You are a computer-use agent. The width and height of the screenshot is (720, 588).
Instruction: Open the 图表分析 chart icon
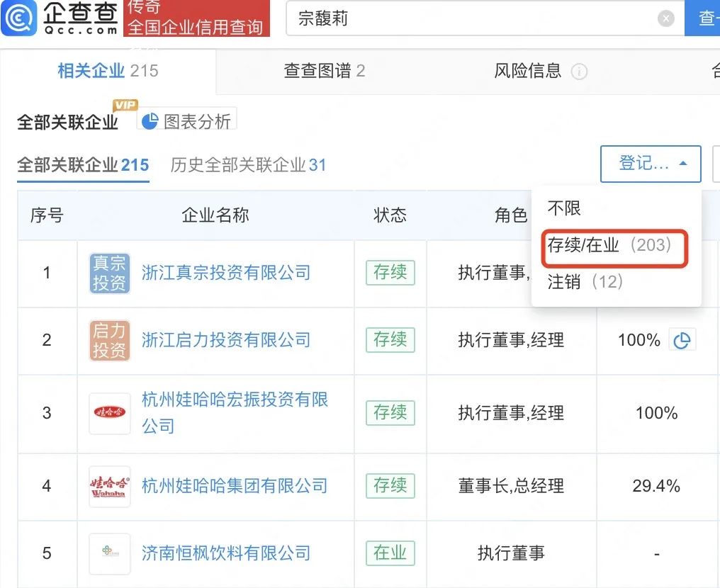click(x=150, y=121)
